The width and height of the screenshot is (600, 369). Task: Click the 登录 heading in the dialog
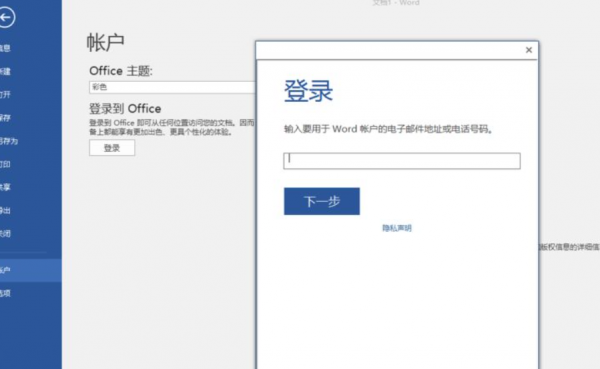click(x=308, y=91)
